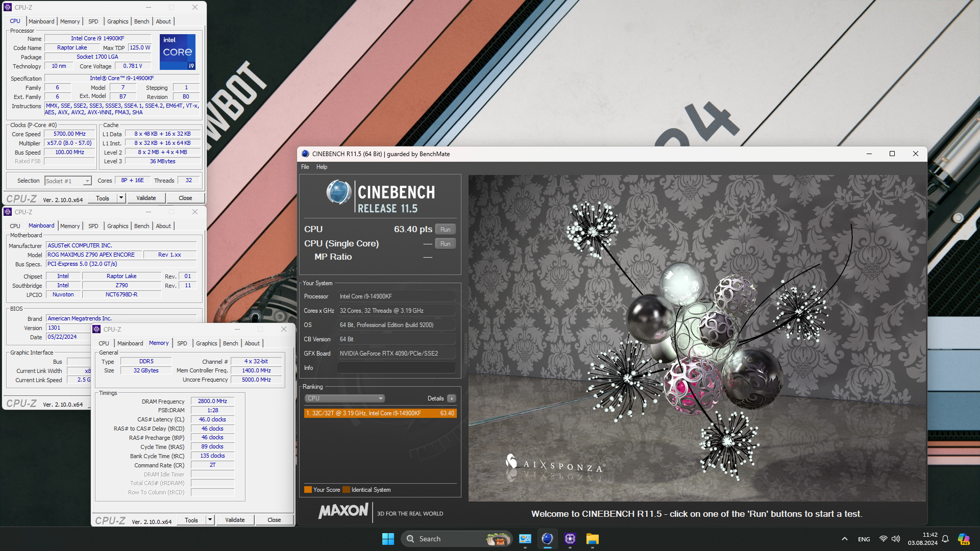
Task: Click ROG MAXIMUS Z790 APEX ENCORE model field
Action: click(93, 255)
